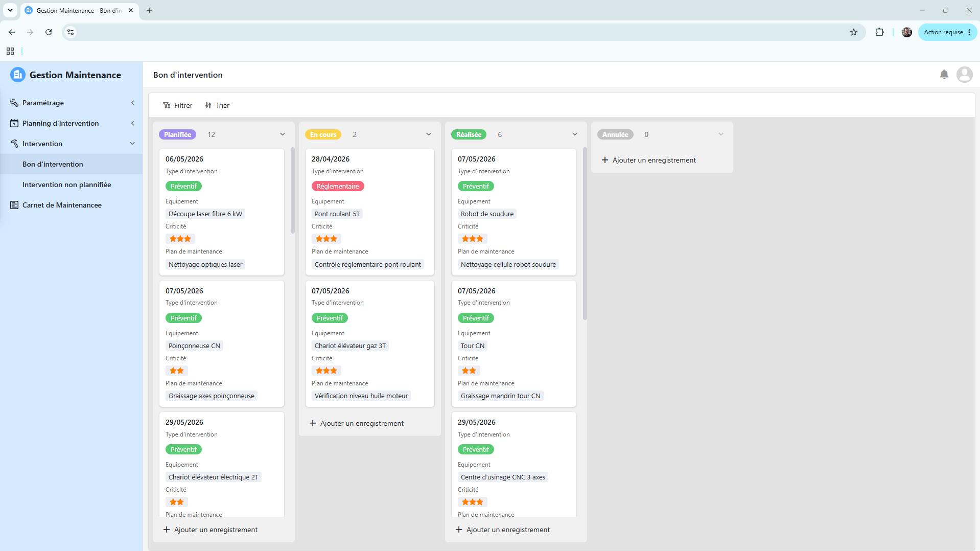980x551 pixels.
Task: Open the apps grid in the bookmarks bar
Action: pos(10,51)
